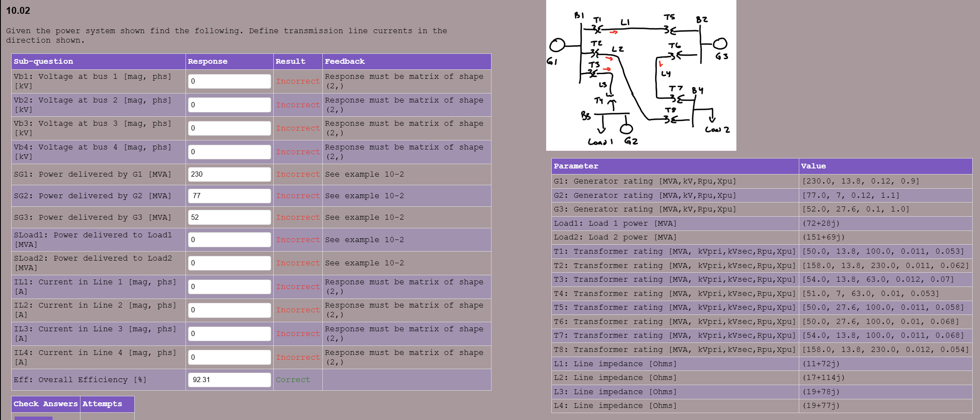Select the Vb2 response input box
The height and width of the screenshot is (420, 980).
click(229, 105)
